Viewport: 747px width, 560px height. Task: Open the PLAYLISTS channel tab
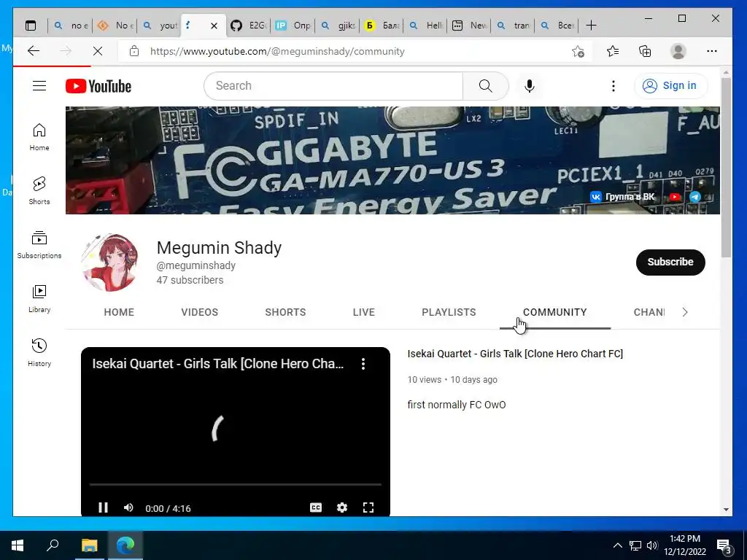coord(449,312)
